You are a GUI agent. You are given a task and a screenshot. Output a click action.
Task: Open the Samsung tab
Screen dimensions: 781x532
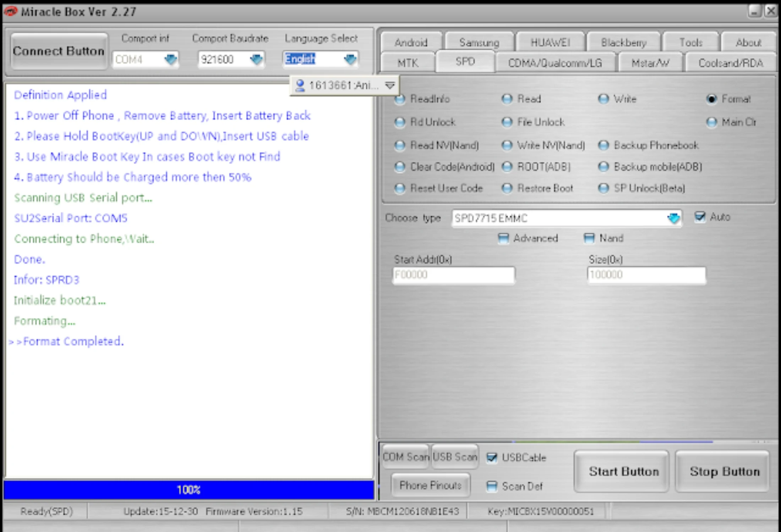click(479, 43)
